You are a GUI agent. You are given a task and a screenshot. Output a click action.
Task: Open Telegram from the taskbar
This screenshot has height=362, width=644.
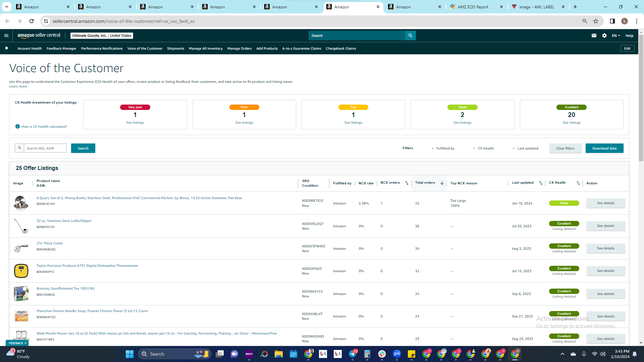pyautogui.click(x=353, y=354)
